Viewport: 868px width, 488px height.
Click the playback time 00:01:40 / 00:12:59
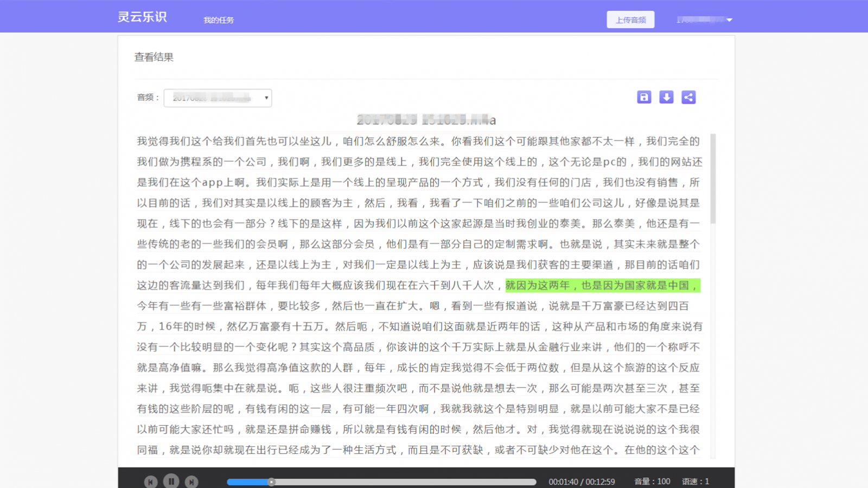582,481
